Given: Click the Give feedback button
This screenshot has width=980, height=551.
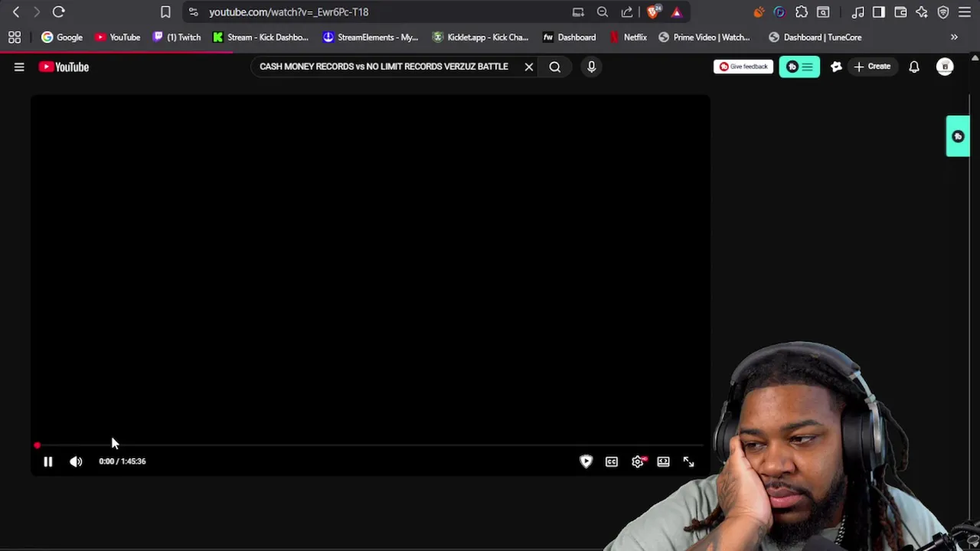Looking at the screenshot, I should (x=743, y=67).
